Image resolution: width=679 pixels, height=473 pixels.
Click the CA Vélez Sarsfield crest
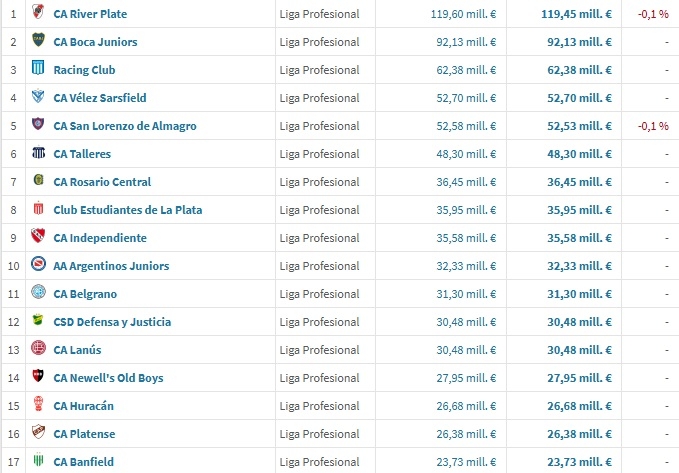[x=38, y=98]
